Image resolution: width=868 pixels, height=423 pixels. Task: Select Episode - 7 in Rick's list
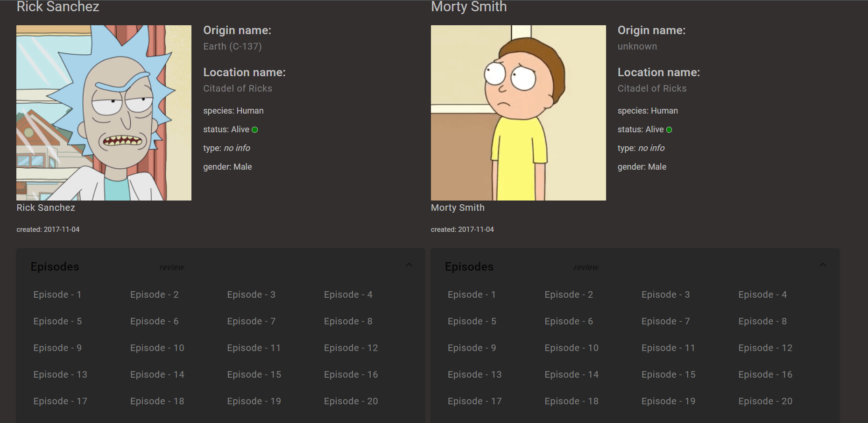pos(251,321)
